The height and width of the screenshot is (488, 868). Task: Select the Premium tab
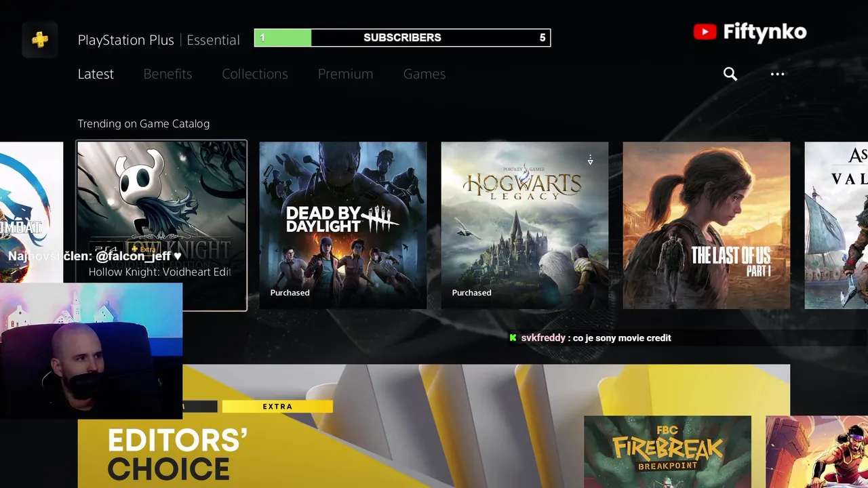(x=345, y=74)
